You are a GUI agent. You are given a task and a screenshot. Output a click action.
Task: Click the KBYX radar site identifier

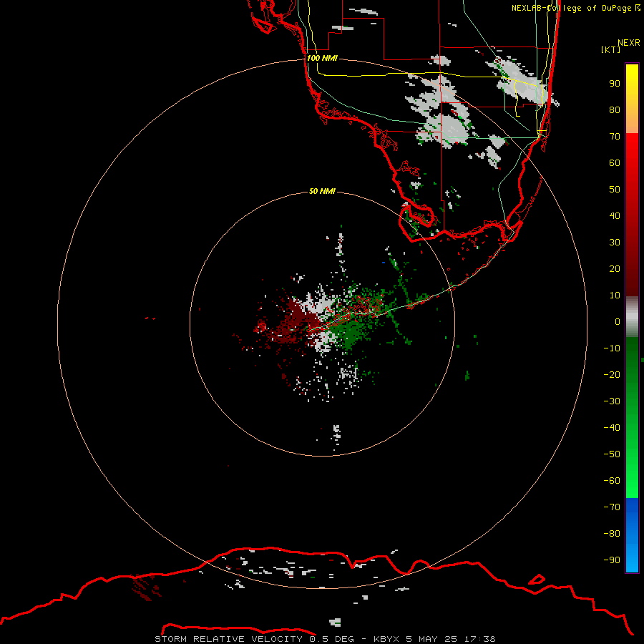386,639
